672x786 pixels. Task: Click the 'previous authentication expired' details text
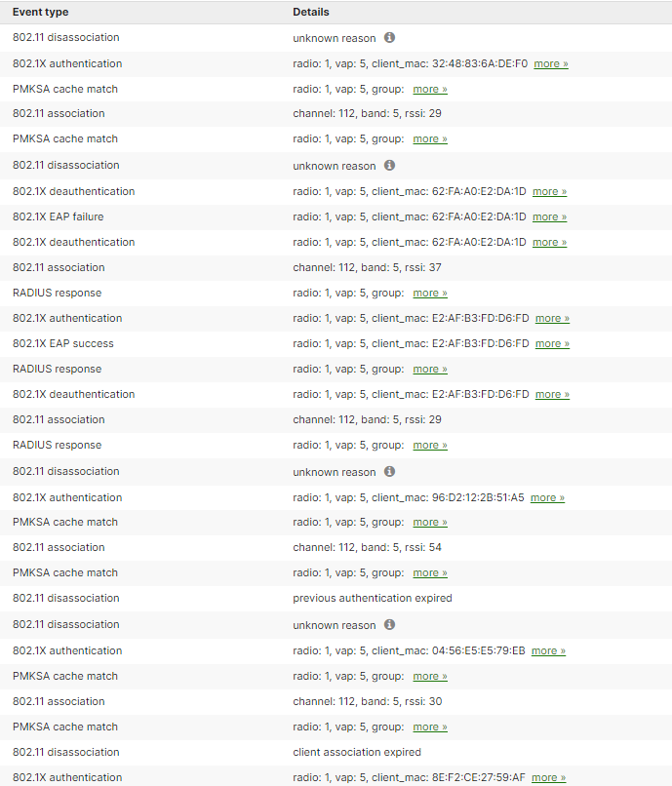coord(372,599)
